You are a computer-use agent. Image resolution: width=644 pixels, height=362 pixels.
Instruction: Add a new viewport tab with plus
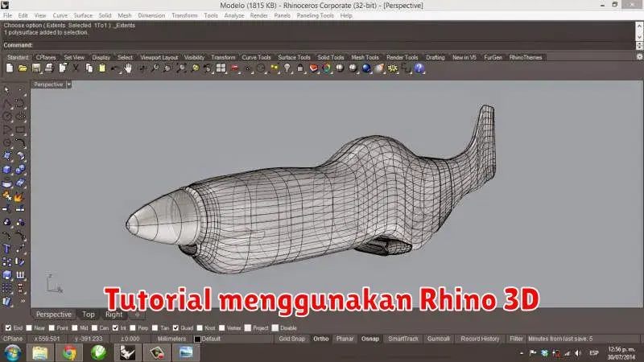[x=138, y=315]
